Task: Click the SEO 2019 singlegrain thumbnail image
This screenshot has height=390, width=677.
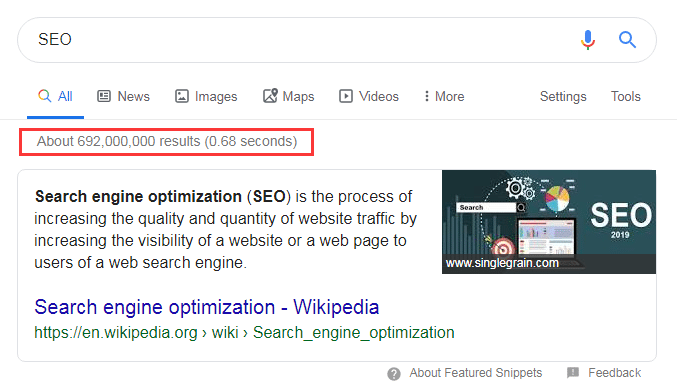Action: coord(549,222)
